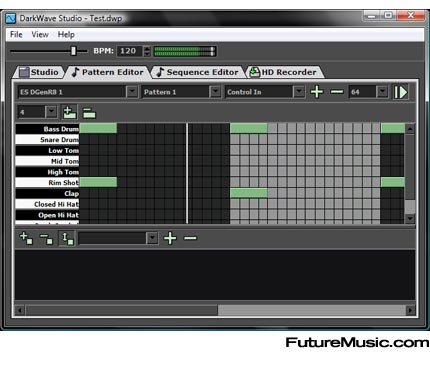Open the Pattern 1 dropdown
The height and width of the screenshot is (365, 430).
pyautogui.click(x=215, y=92)
